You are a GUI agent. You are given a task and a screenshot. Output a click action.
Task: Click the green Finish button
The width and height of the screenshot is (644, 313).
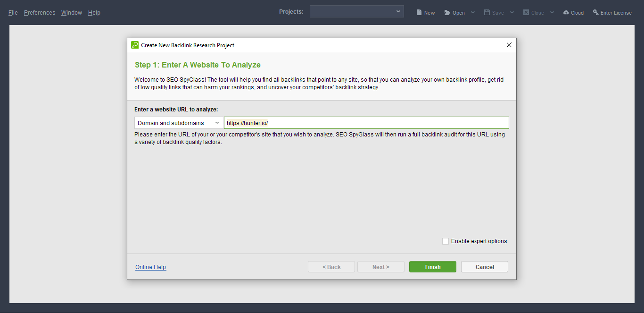[433, 267]
